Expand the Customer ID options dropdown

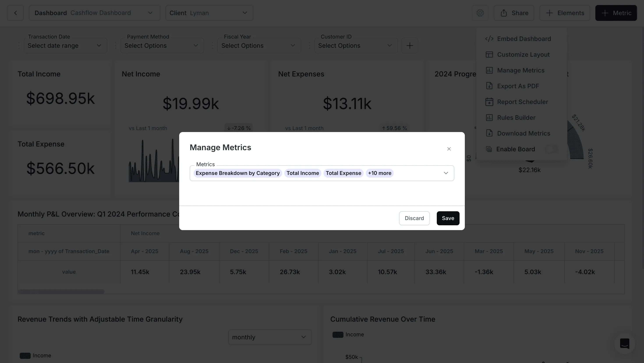[x=356, y=46]
